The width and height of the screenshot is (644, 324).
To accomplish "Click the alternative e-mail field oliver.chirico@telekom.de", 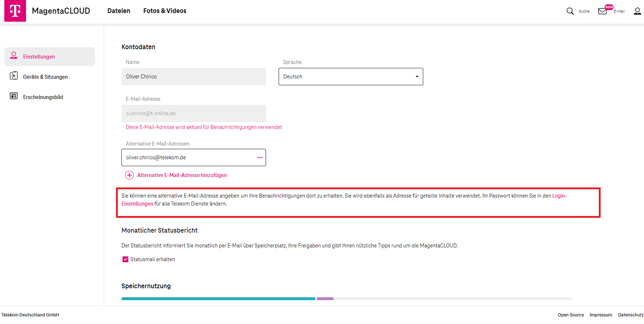I will pyautogui.click(x=194, y=157).
